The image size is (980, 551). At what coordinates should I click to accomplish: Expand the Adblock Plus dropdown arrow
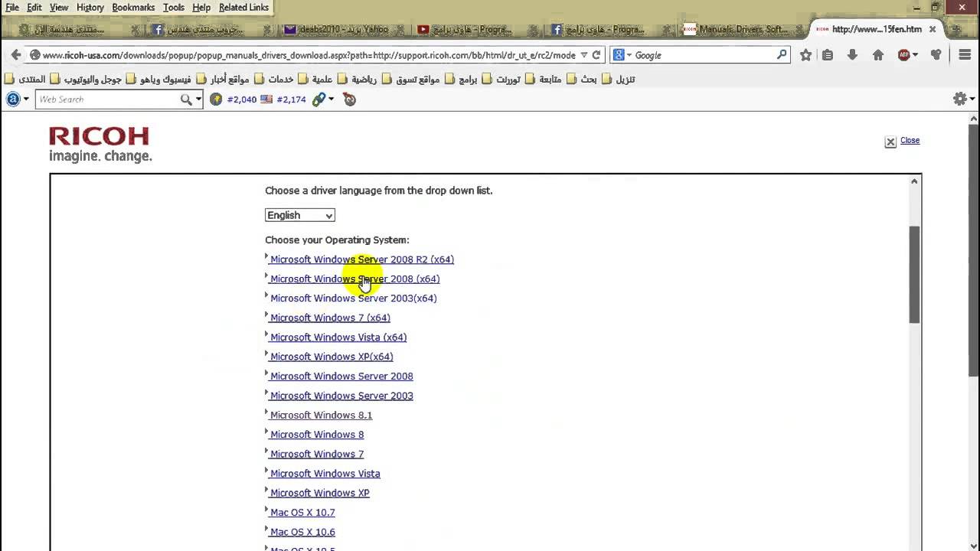click(x=915, y=55)
